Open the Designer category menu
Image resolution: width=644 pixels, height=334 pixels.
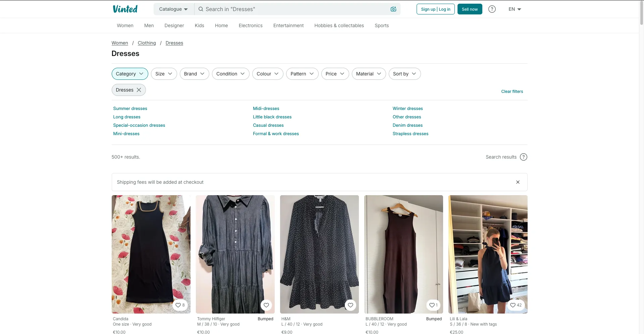point(174,25)
